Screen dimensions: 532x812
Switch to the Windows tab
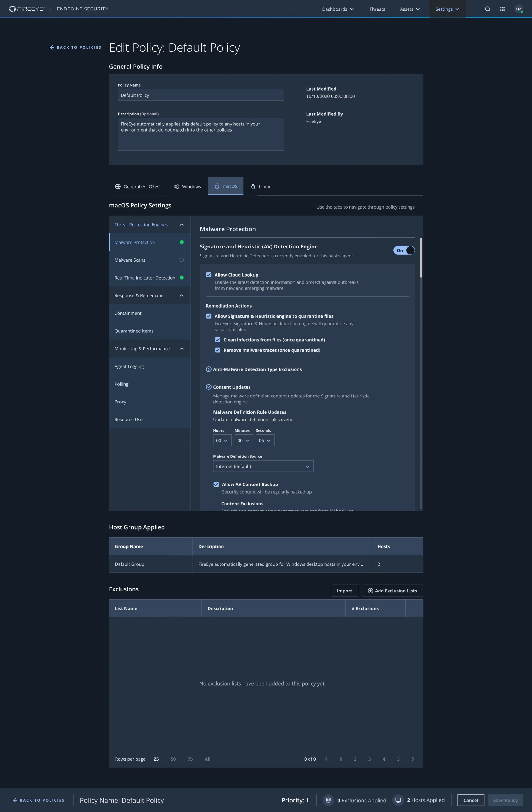click(x=187, y=187)
